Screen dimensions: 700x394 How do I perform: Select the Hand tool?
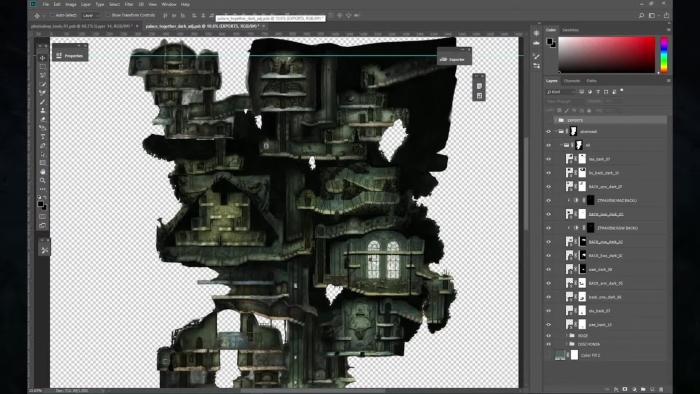point(43,172)
